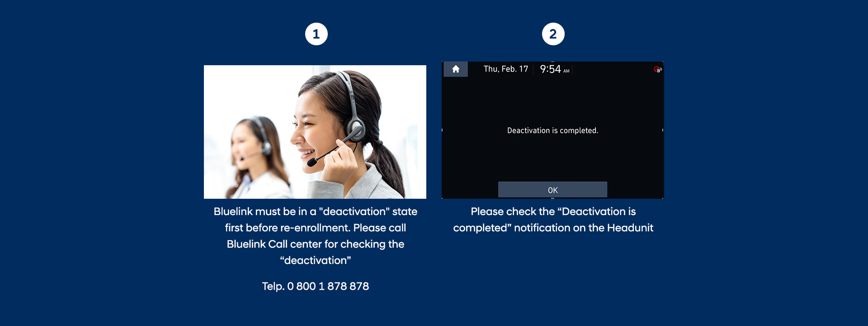868x326 pixels.
Task: Click the "first before re-enrollment. Please call" line
Action: (x=316, y=228)
